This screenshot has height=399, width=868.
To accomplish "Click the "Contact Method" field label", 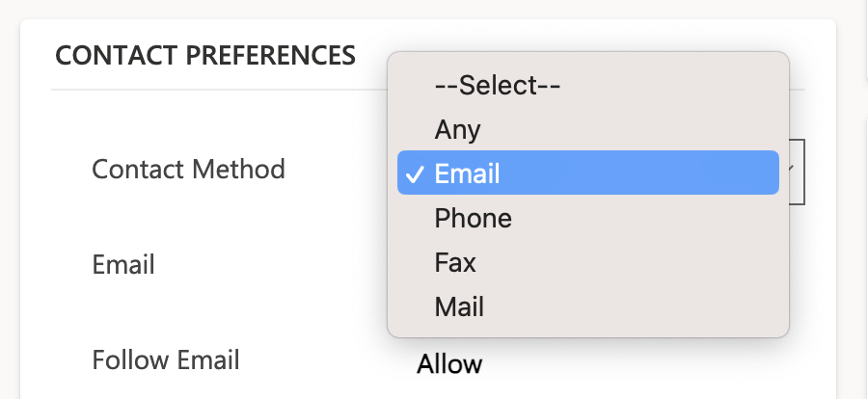I will [x=188, y=170].
